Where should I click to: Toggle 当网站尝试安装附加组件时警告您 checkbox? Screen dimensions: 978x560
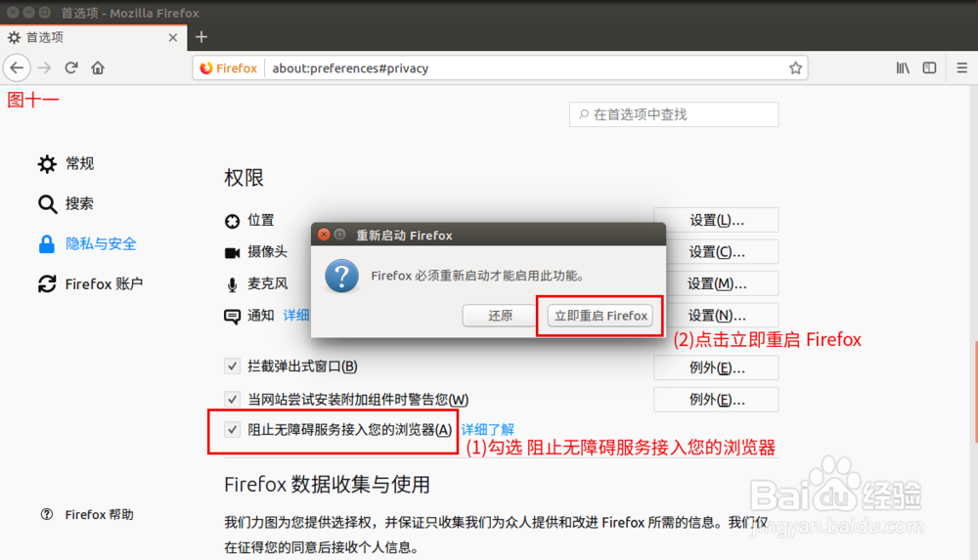(x=232, y=399)
